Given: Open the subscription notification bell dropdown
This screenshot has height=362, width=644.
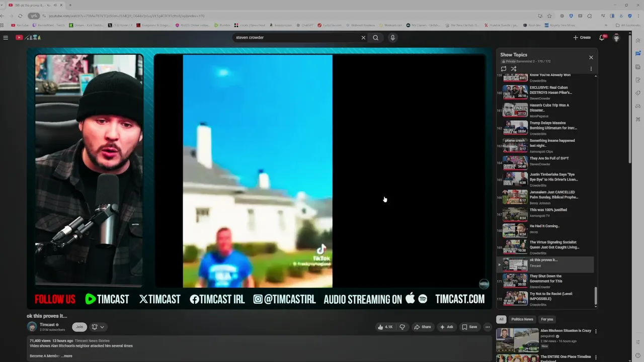Looking at the screenshot, I should (98, 327).
